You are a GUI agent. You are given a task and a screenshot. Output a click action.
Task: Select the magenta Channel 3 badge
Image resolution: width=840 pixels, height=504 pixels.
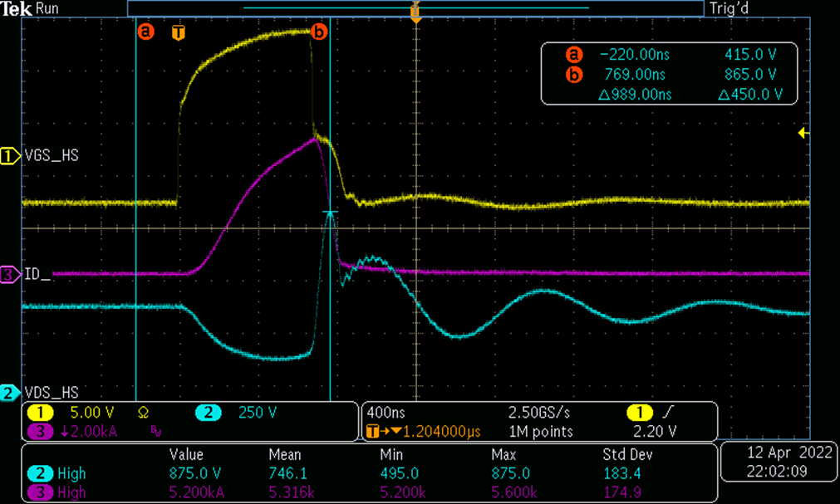coord(41,430)
